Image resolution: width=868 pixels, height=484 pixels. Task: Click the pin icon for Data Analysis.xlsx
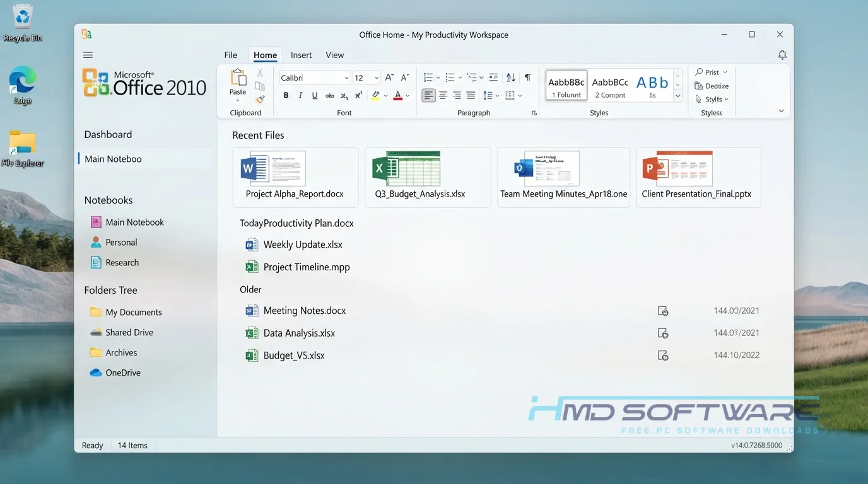[x=663, y=333]
